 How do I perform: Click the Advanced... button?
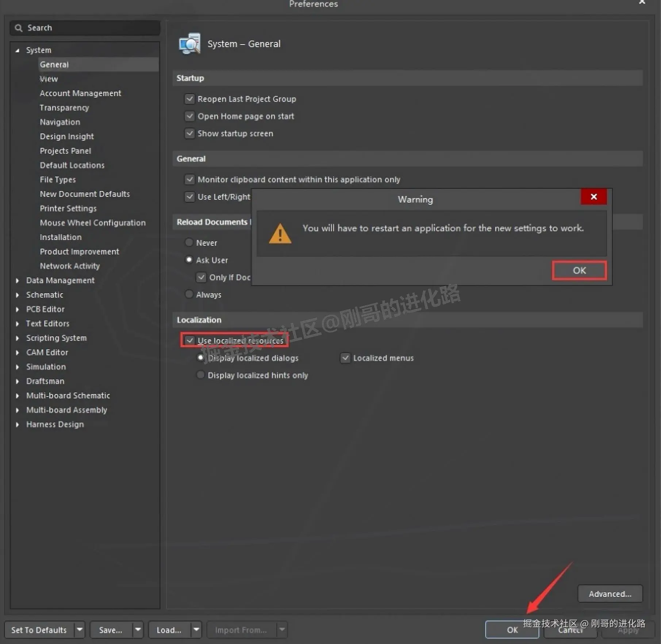pyautogui.click(x=610, y=594)
